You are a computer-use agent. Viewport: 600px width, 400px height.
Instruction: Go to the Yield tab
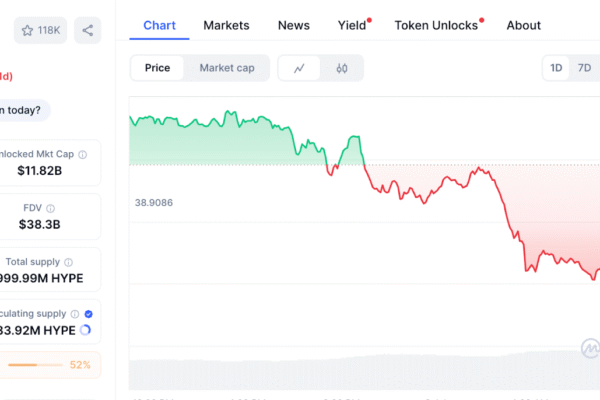pyautogui.click(x=352, y=25)
